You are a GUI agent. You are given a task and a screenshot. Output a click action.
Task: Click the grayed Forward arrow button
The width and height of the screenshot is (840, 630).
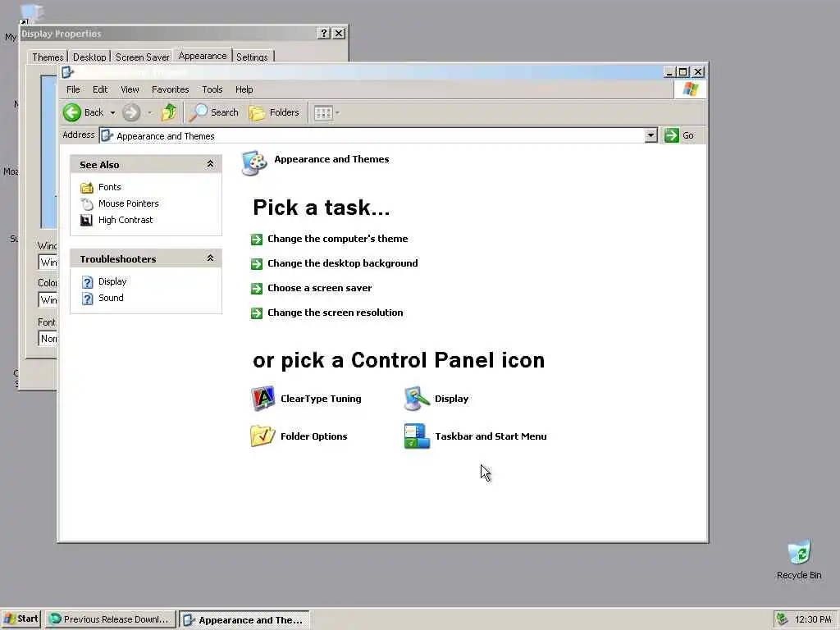[x=131, y=112]
